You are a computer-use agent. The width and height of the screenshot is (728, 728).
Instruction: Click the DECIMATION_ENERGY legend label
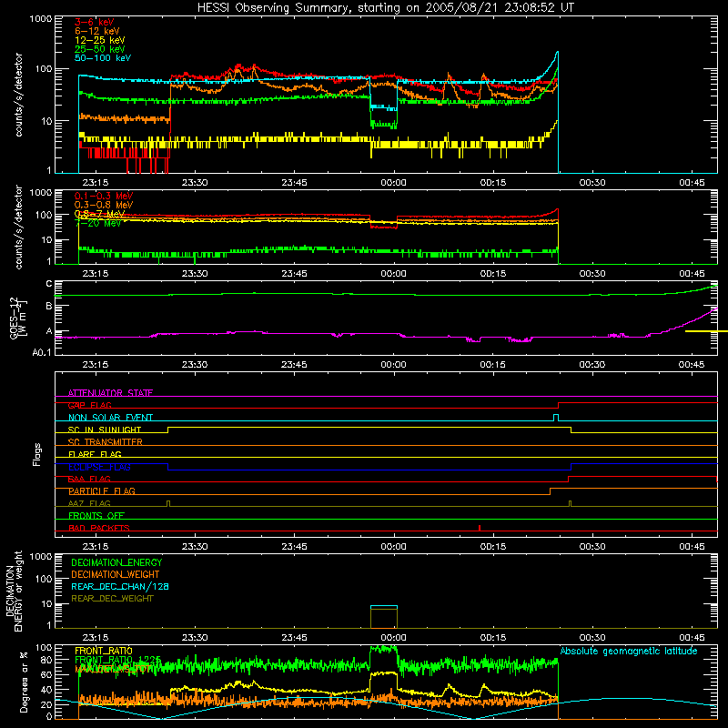pyautogui.click(x=116, y=562)
